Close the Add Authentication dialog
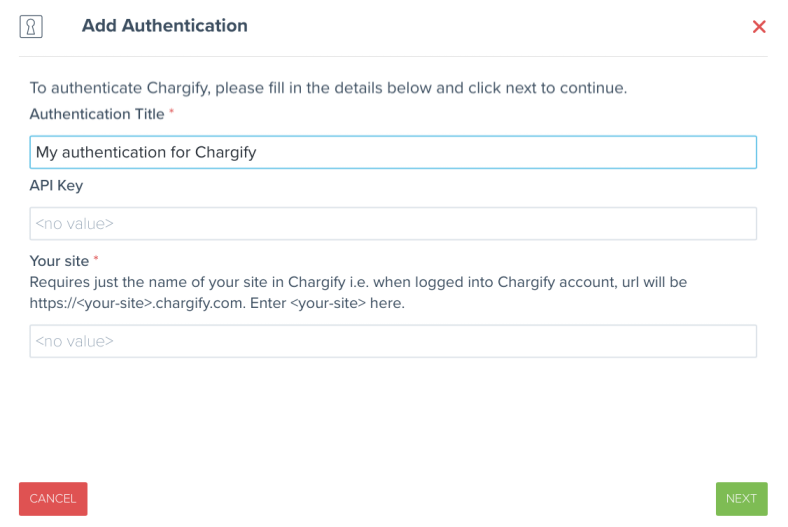Viewport: 788px width, 527px height. (759, 27)
